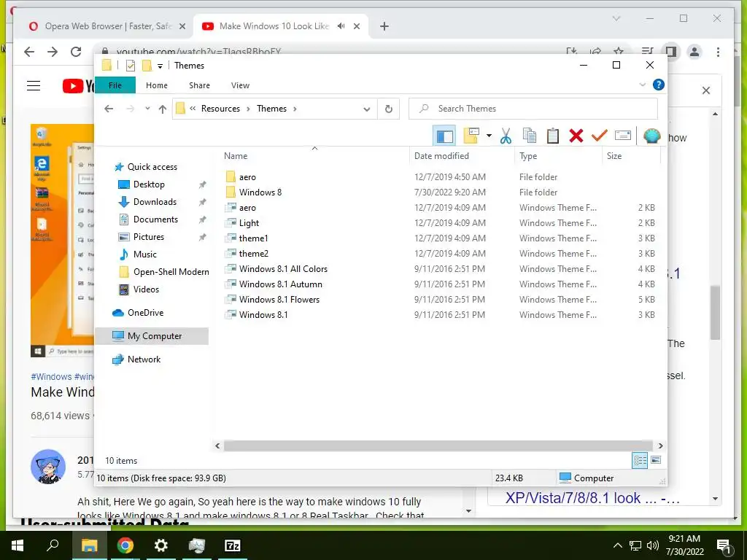Screen dimensions: 747x560
Task: Open the YouTube hamburger guide menu
Action: click(x=34, y=86)
